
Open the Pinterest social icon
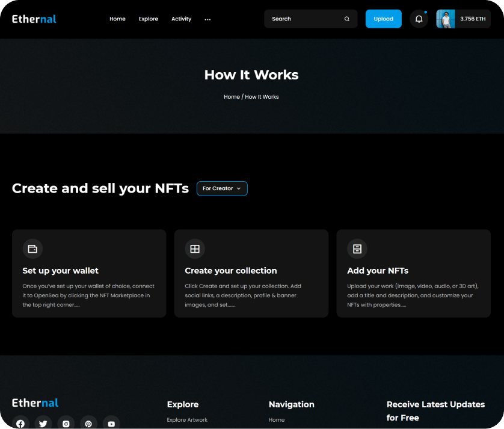click(88, 424)
